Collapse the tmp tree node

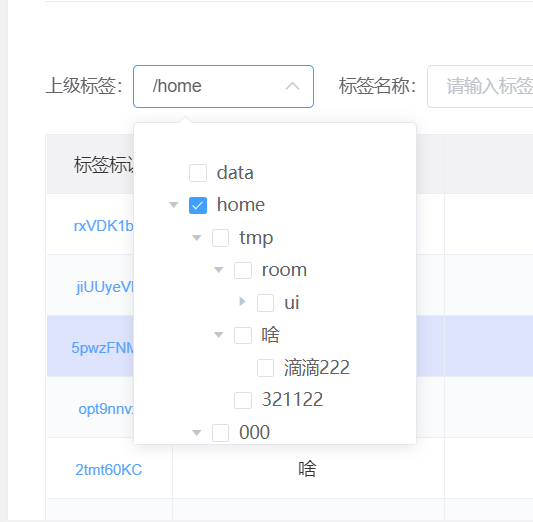click(196, 238)
